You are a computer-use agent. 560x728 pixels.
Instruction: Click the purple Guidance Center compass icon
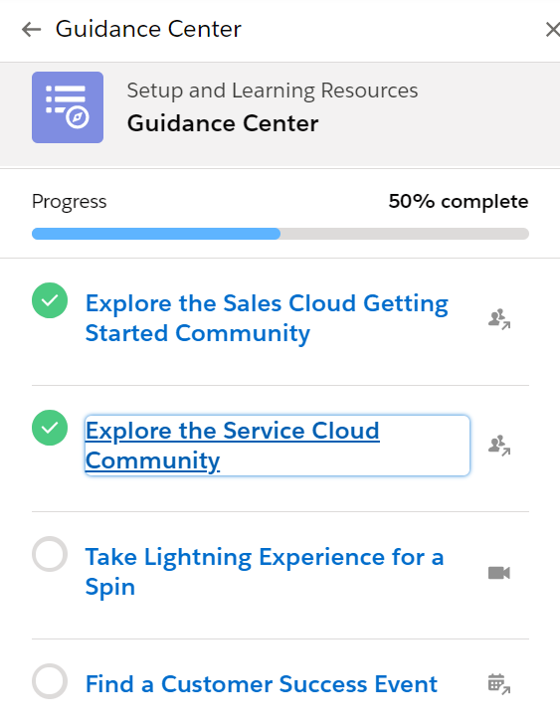tap(68, 107)
